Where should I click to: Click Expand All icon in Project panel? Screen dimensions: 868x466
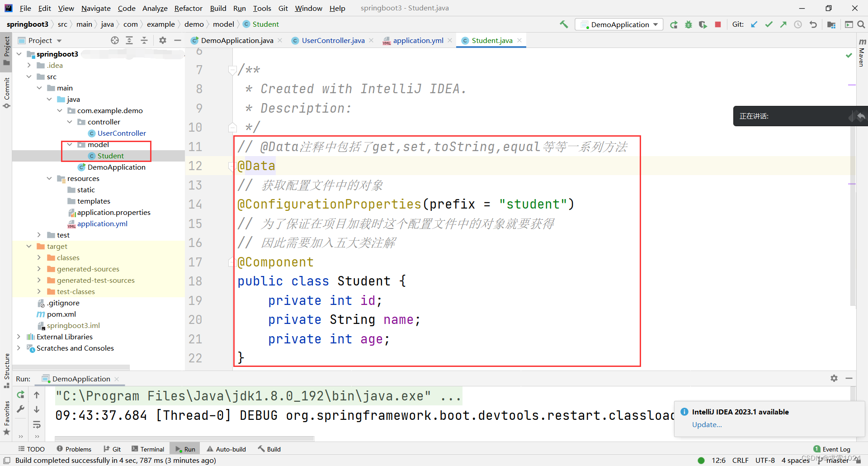click(129, 40)
